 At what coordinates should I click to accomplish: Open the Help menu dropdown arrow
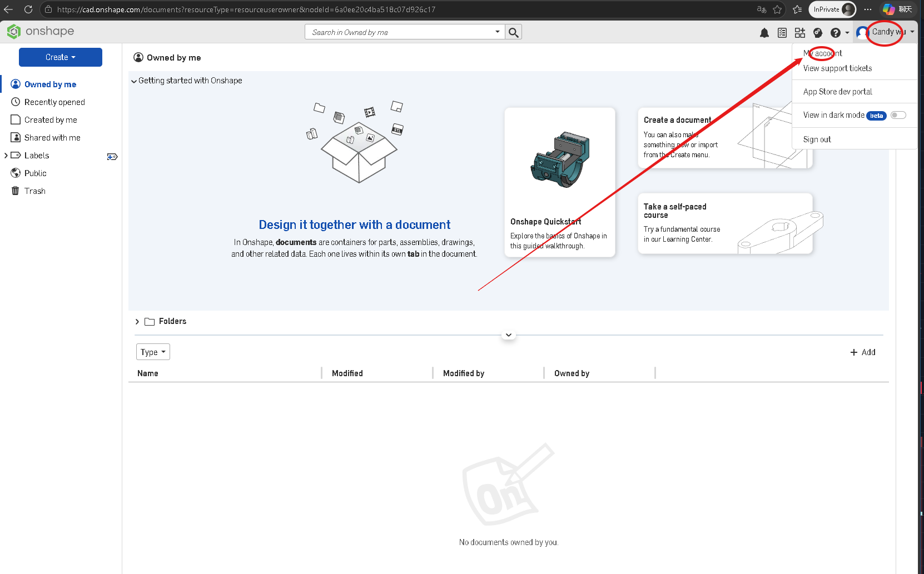coord(847,33)
